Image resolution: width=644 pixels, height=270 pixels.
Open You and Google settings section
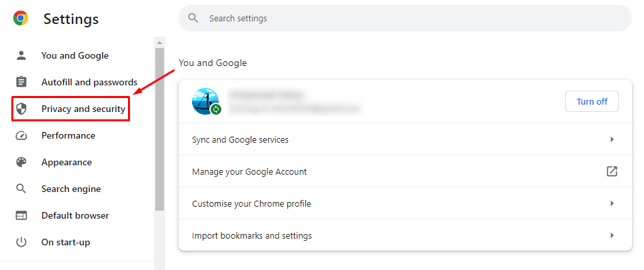click(75, 55)
